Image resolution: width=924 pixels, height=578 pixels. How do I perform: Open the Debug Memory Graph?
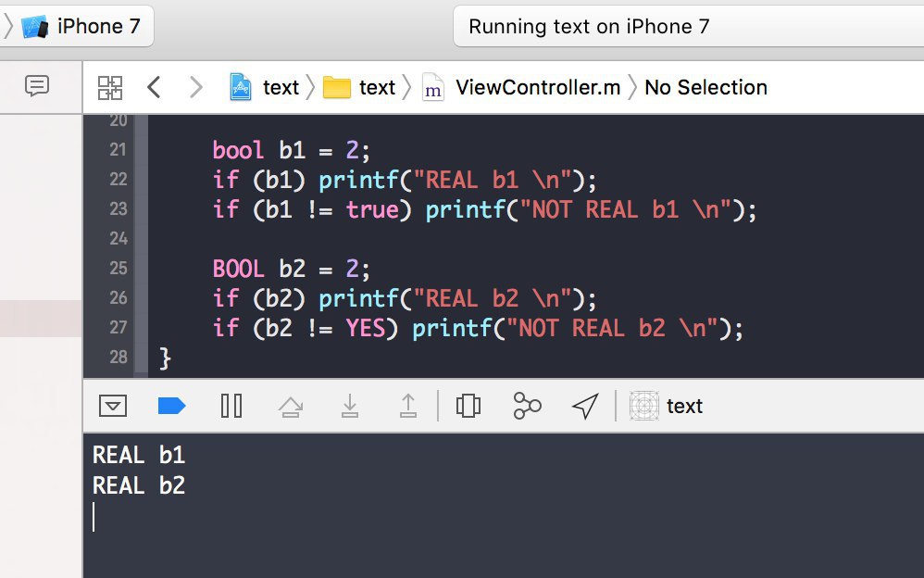[x=527, y=406]
